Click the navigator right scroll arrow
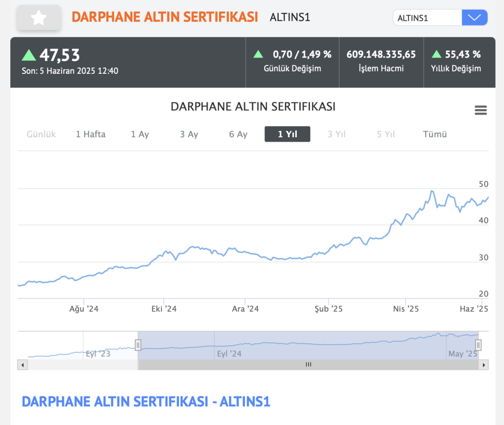 click(x=484, y=365)
